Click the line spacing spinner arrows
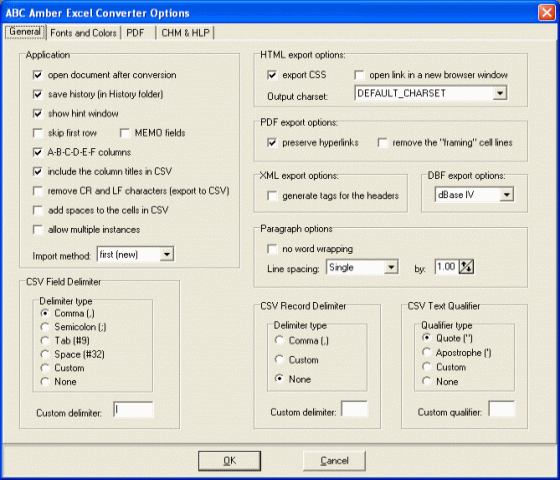Screen dimensions: 560x480 point(466,267)
